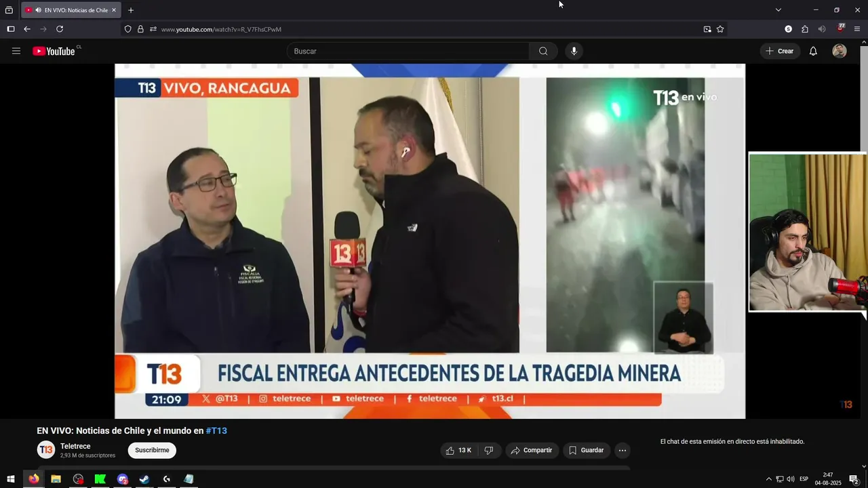Click the magnifier search button
Viewport: 868px width, 488px height.
coord(543,51)
